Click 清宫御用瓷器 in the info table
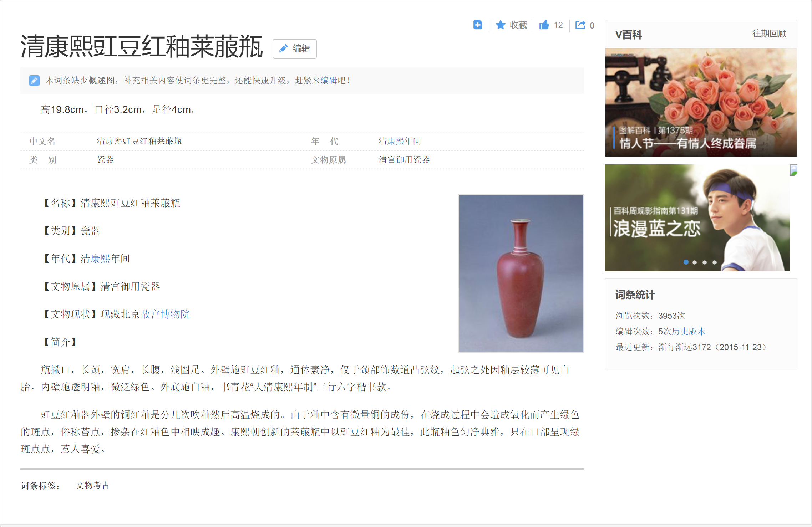 (404, 160)
